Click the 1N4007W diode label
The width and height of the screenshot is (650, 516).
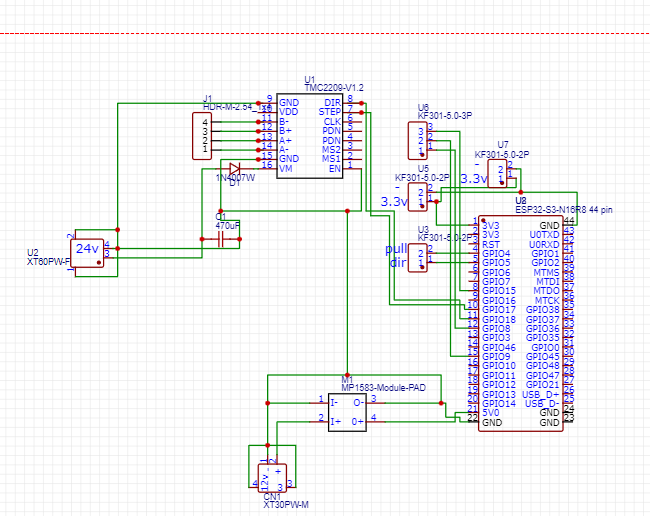pyautogui.click(x=235, y=177)
